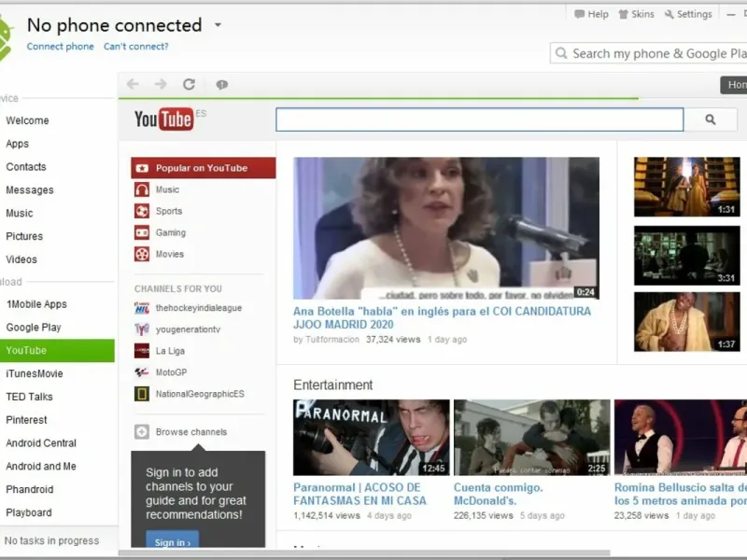Click the Skins shirt icon
Screen dimensions: 747x560
point(623,14)
